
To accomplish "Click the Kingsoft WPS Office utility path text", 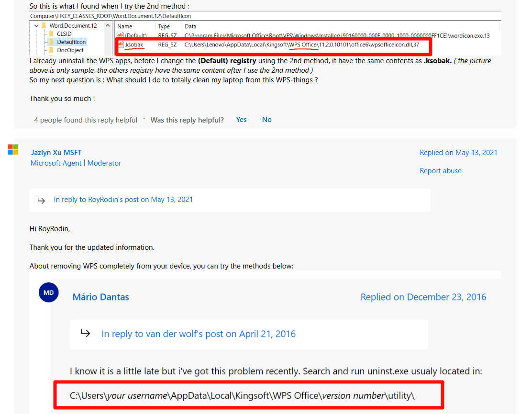I will (242, 396).
